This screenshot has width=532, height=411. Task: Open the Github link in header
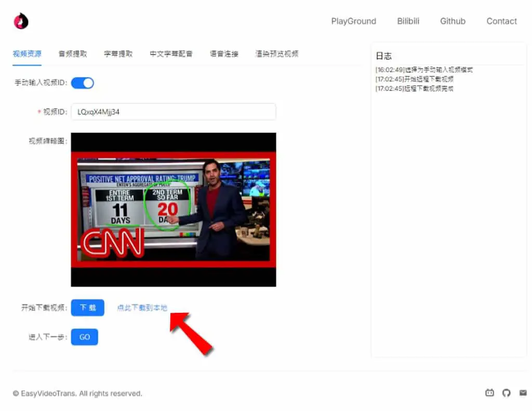(453, 21)
